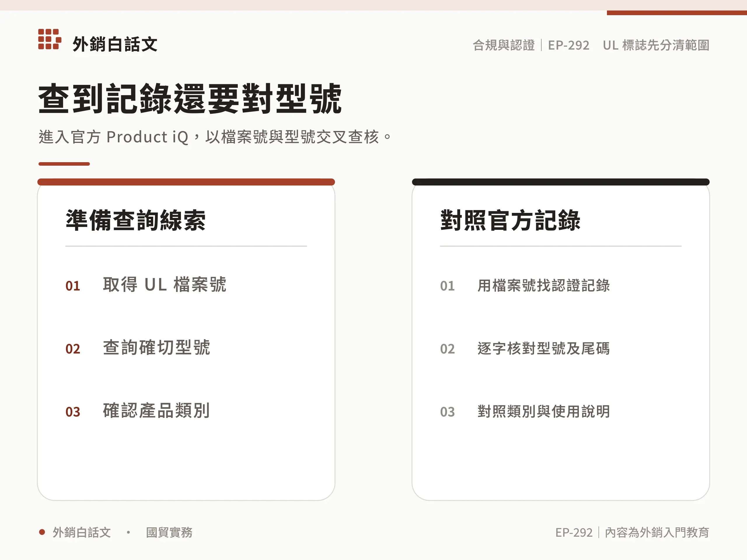Click the item 逐字核對型號及尾碼

click(x=543, y=348)
